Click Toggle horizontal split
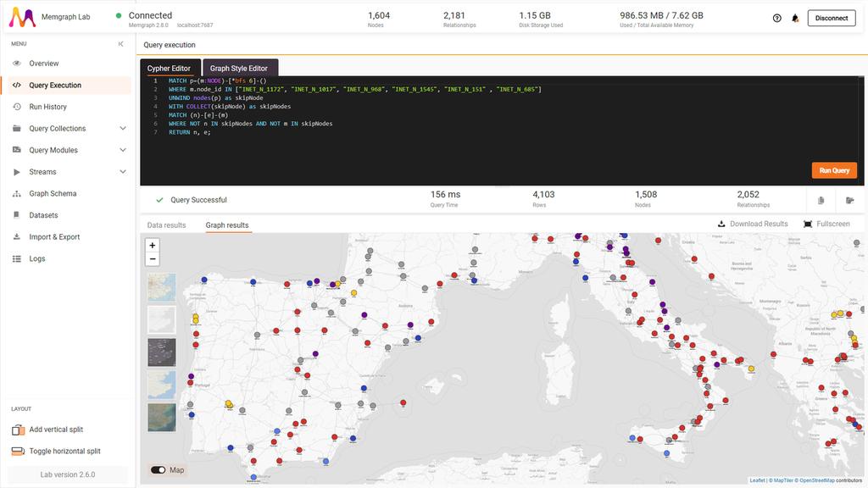 coord(64,451)
